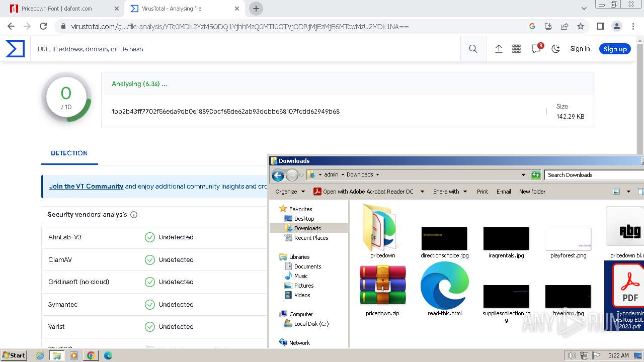The height and width of the screenshot is (362, 644).
Task: Click Print in the Explorer toolbar
Action: click(482, 192)
